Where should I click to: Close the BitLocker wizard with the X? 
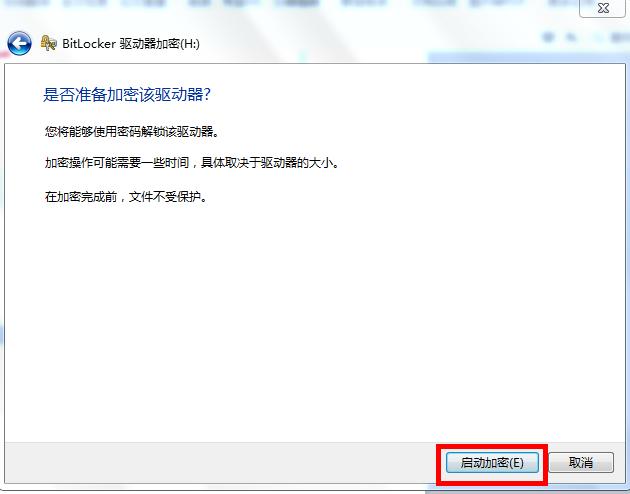point(603,8)
